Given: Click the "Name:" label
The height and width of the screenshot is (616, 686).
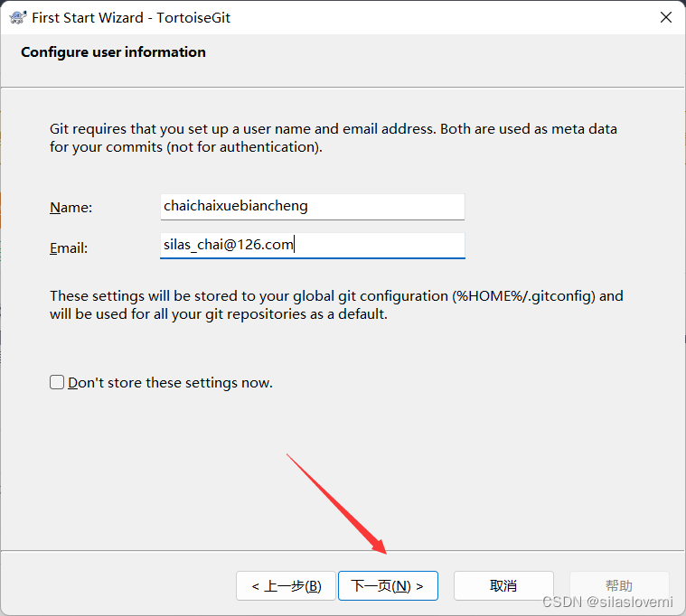Looking at the screenshot, I should (70, 207).
